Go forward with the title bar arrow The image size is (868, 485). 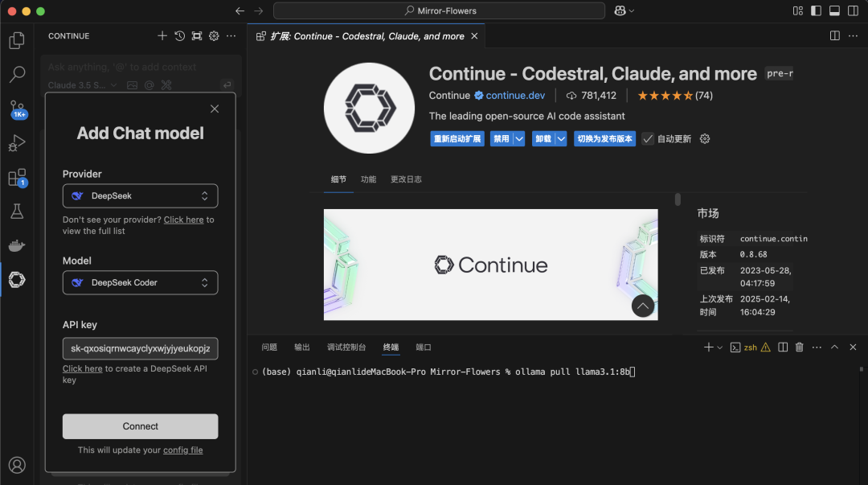click(x=259, y=10)
